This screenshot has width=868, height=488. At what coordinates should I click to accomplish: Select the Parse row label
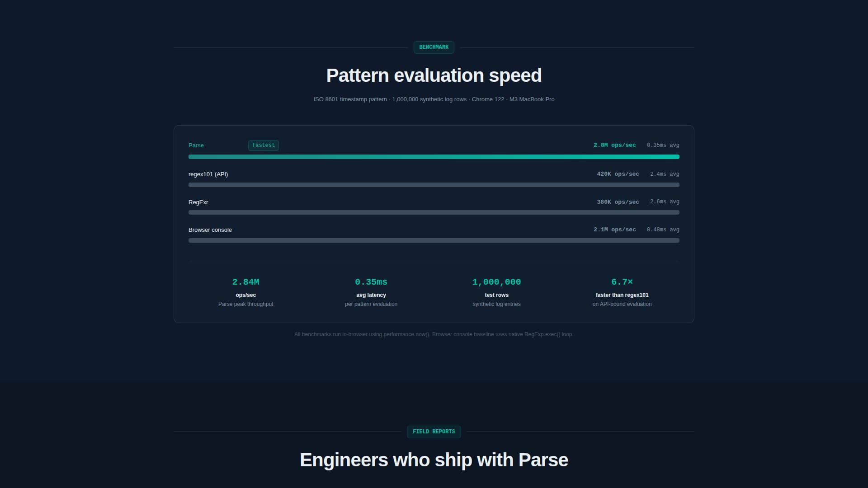click(196, 145)
